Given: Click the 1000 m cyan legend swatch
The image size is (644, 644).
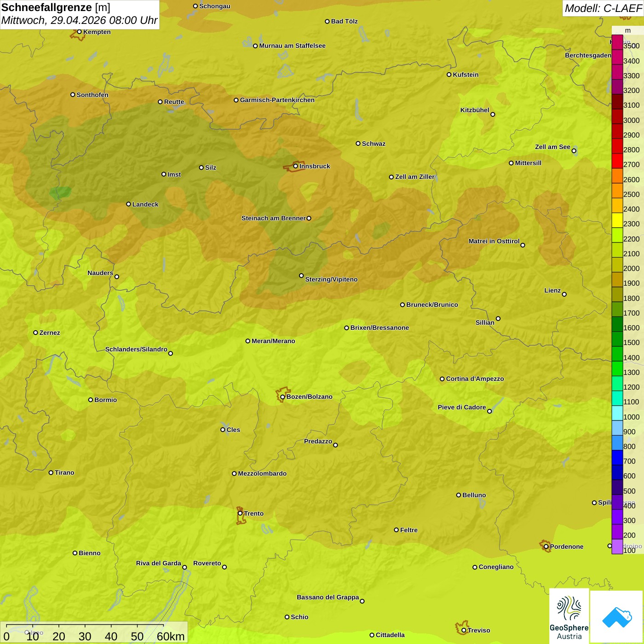Looking at the screenshot, I should click(617, 413).
